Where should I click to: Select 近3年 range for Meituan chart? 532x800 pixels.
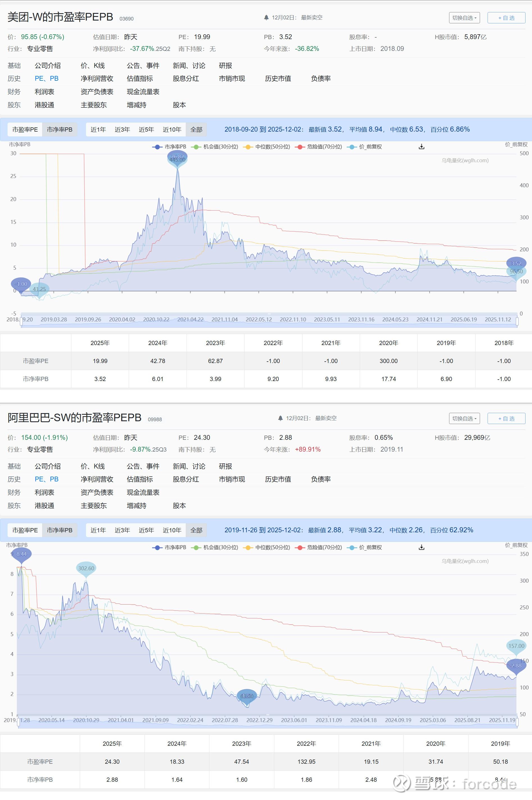pyautogui.click(x=122, y=130)
